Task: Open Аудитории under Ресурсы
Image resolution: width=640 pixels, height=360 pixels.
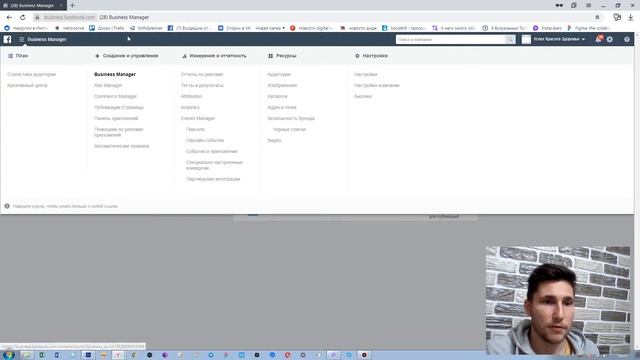Action: pos(279,74)
